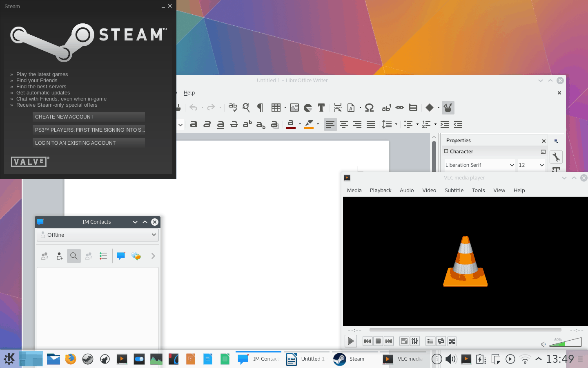
Task: Stop playback in VLC
Action: coord(378,341)
